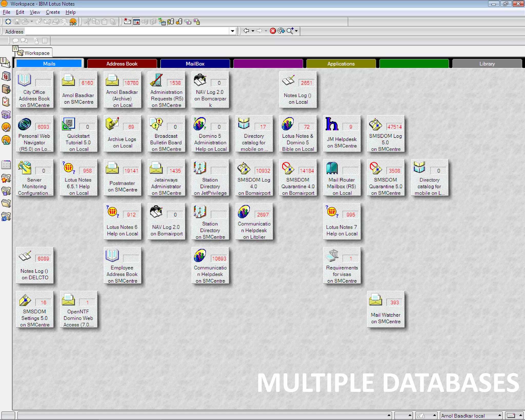Open the Edit menu
The width and height of the screenshot is (525, 420).
20,12
